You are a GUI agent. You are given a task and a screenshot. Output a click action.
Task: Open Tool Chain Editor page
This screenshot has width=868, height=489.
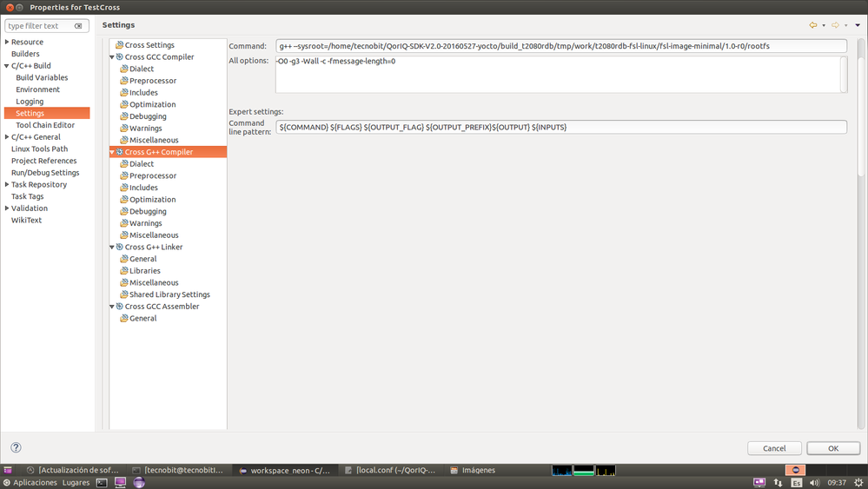pyautogui.click(x=45, y=125)
